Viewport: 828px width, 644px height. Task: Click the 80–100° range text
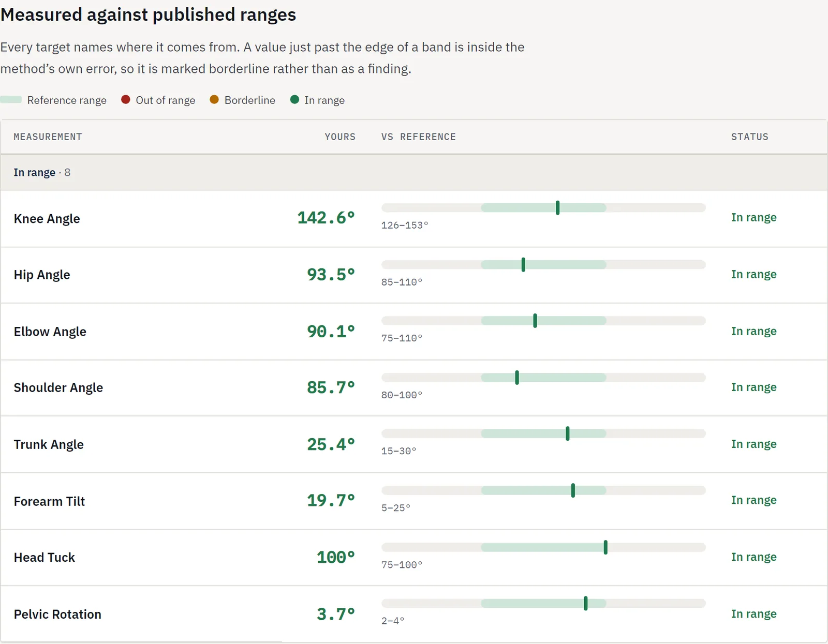click(402, 395)
